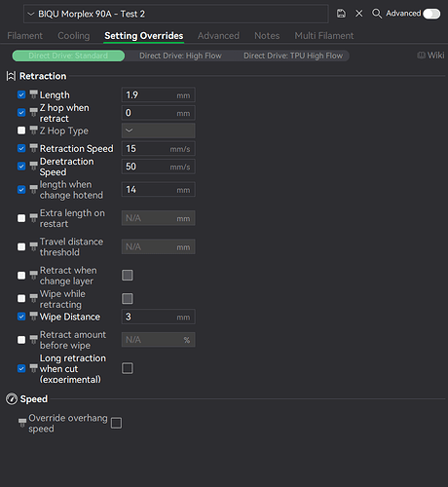Enable the Z Hop Type override checkbox
Viewport: 448px width, 487px height.
(21, 131)
